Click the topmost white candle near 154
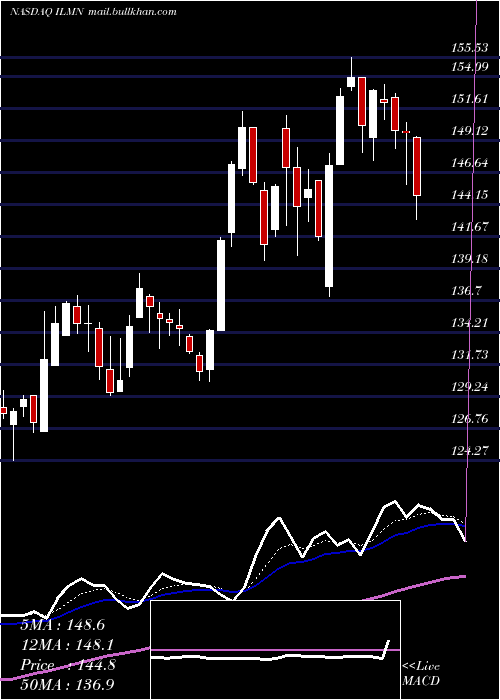500x700 pixels. (x=351, y=82)
